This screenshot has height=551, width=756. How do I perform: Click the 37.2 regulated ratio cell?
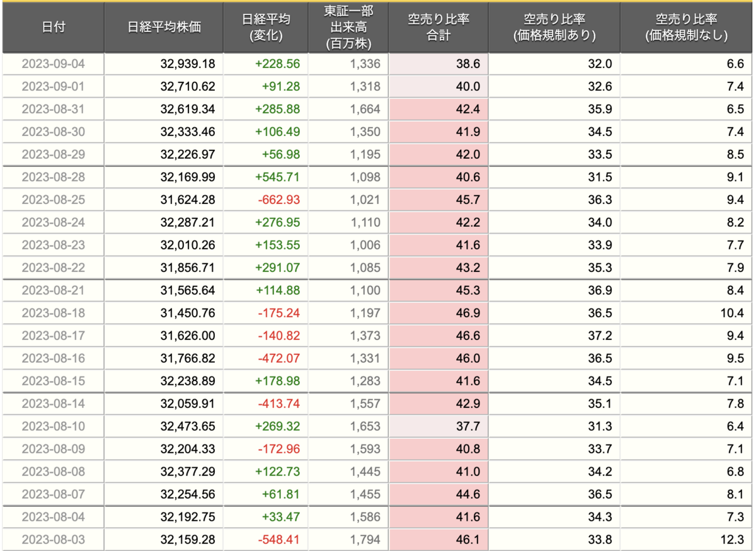pos(554,336)
